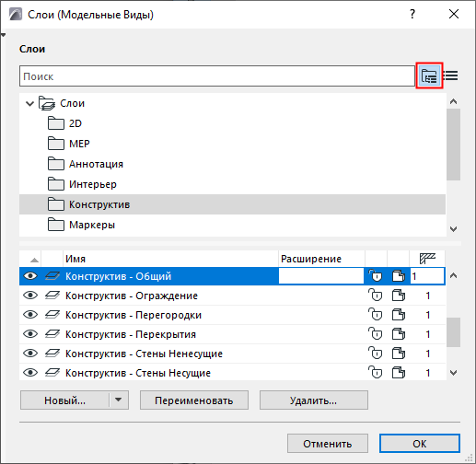
Task: Click the Удалить button
Action: click(x=314, y=400)
